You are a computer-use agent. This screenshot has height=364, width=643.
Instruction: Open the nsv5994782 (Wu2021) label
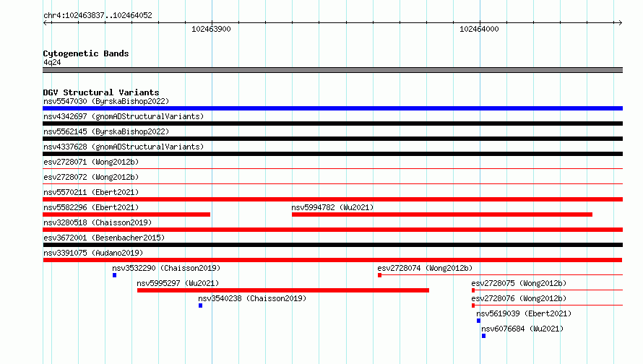click(332, 207)
